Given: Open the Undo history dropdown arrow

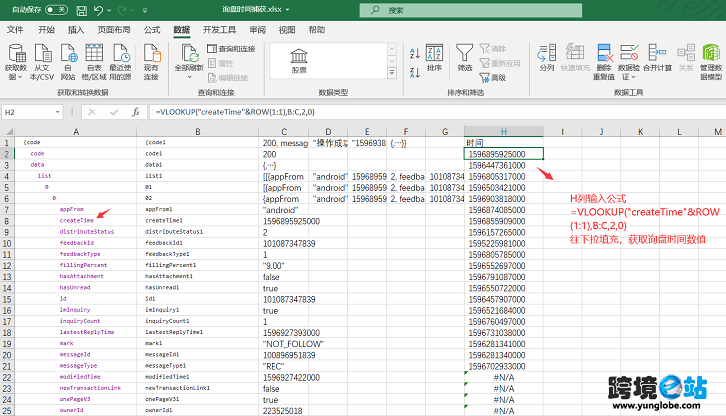Looking at the screenshot, I should tap(109, 10).
